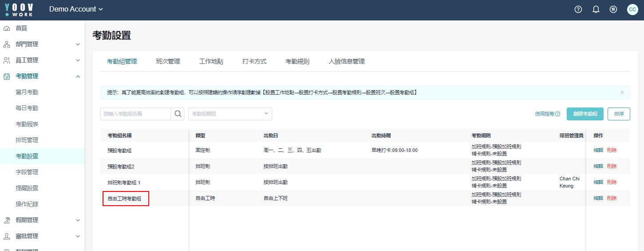Open the notifications bell

(596, 9)
